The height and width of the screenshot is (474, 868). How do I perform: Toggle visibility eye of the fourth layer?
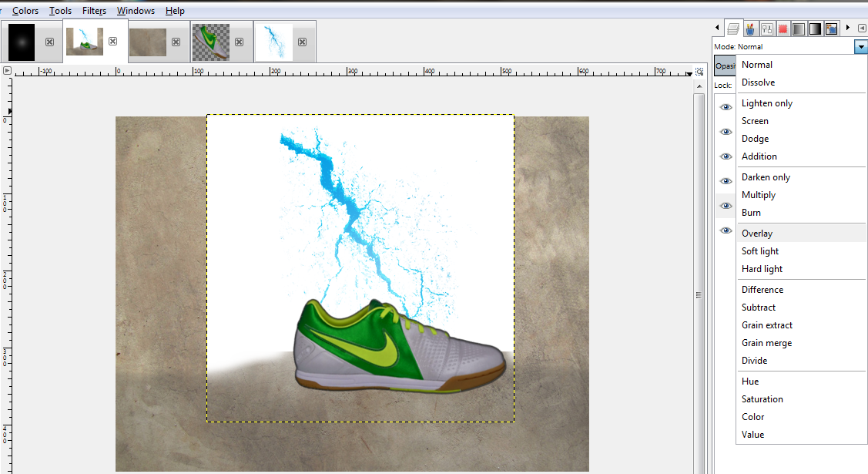[726, 181]
